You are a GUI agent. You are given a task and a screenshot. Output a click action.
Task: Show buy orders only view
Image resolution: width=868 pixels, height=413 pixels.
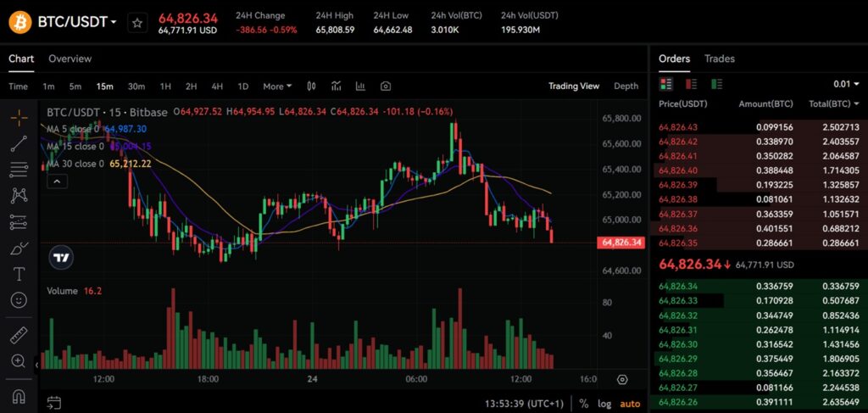pos(717,84)
